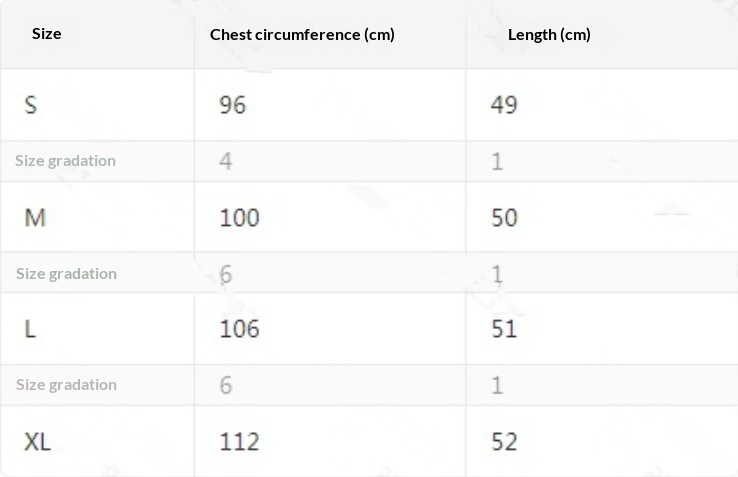Click chest value 100 for size M
Viewport: 738px width, 477px height.
pos(239,217)
